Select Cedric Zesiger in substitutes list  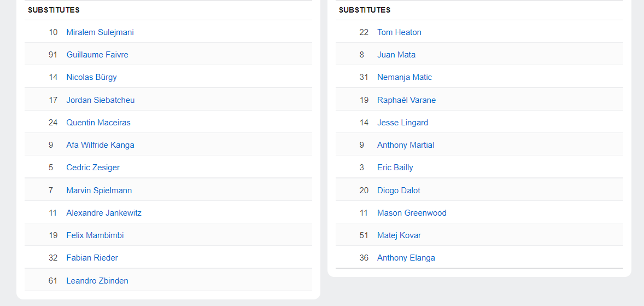(x=93, y=168)
